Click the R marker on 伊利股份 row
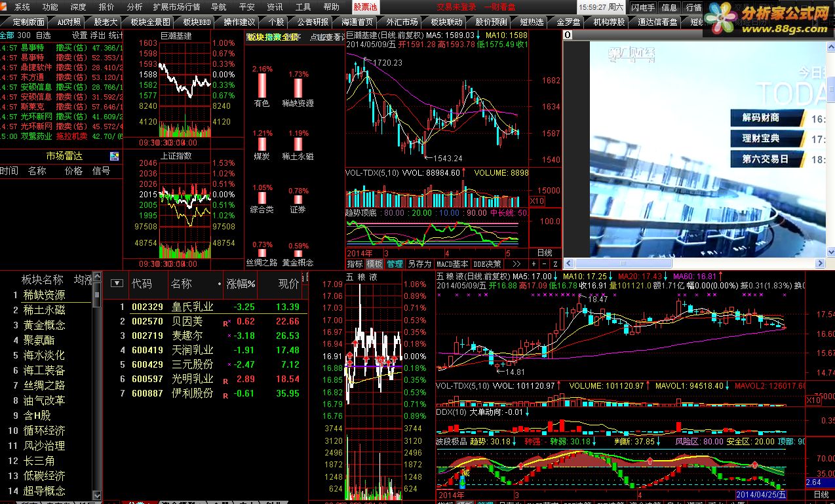 click(225, 395)
